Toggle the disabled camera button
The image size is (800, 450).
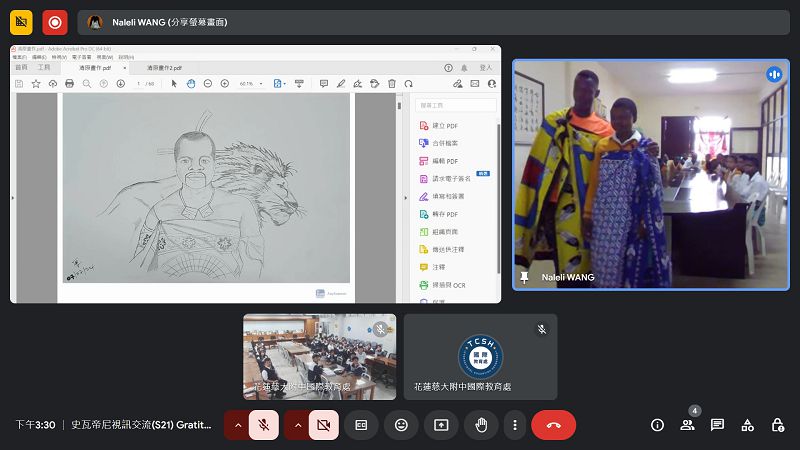tap(324, 425)
